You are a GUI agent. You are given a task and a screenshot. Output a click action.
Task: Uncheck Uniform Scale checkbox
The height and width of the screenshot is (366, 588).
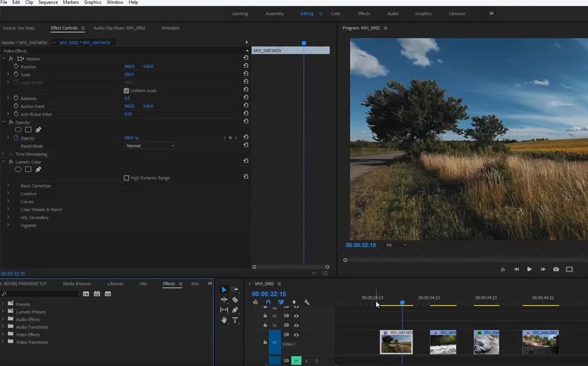tap(126, 91)
